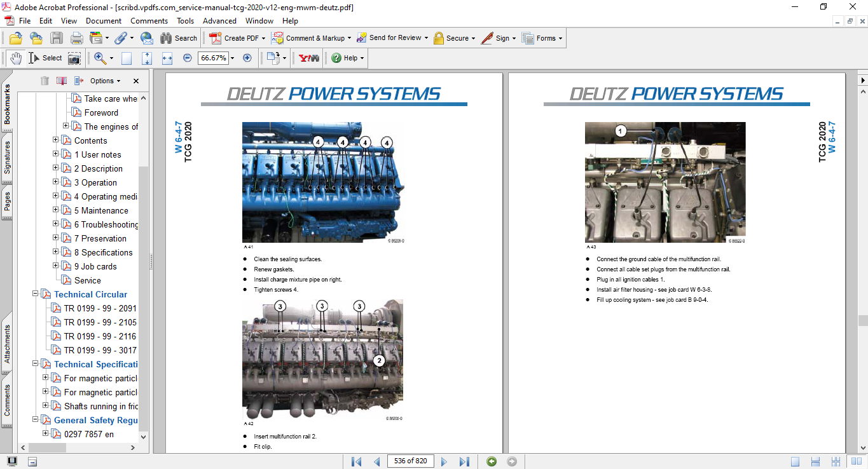
Task: Click the Search binoculars icon
Action: click(x=167, y=37)
